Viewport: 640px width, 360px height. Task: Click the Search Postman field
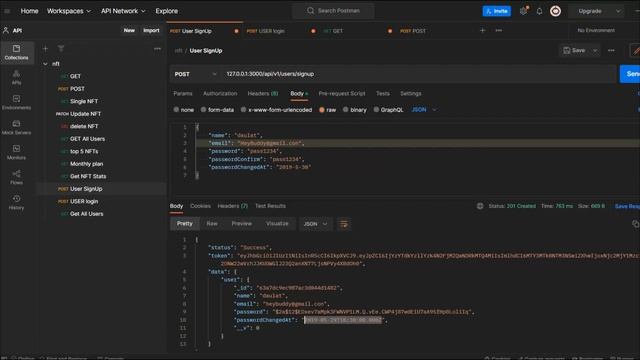(333, 11)
